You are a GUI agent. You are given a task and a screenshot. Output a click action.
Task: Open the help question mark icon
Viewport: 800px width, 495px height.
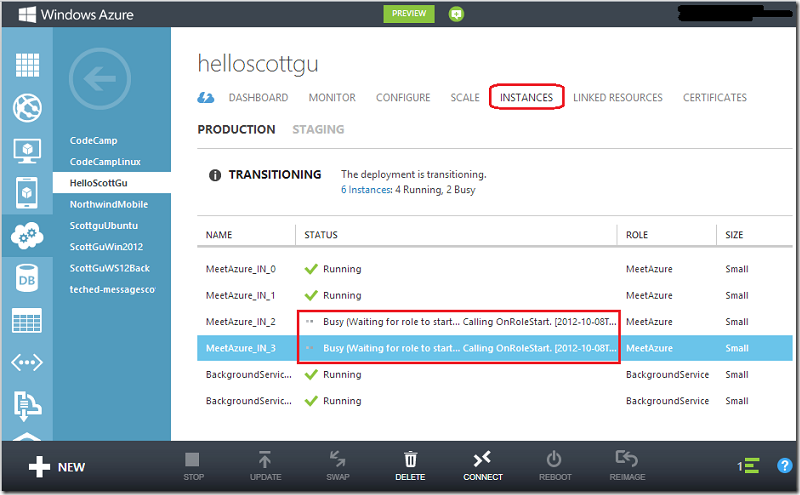tap(784, 465)
